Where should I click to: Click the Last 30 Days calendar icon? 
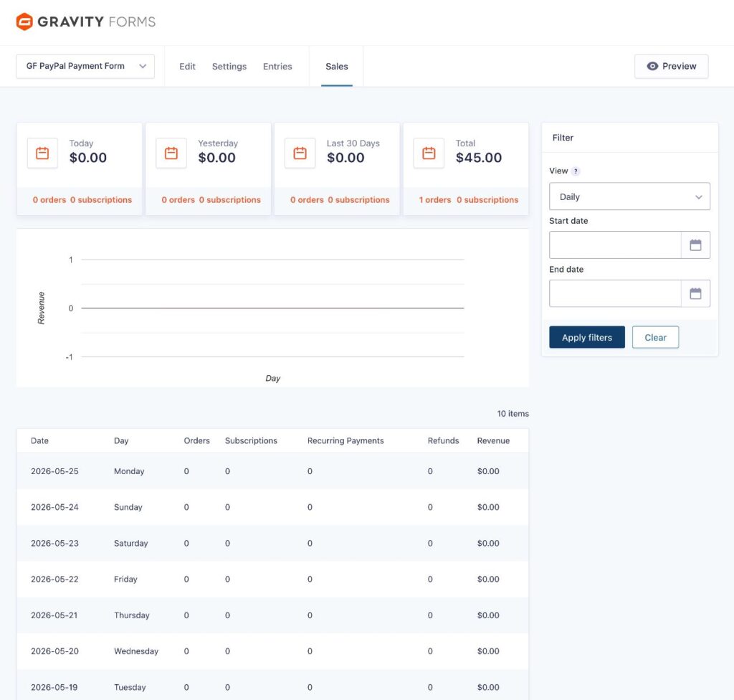(x=300, y=153)
